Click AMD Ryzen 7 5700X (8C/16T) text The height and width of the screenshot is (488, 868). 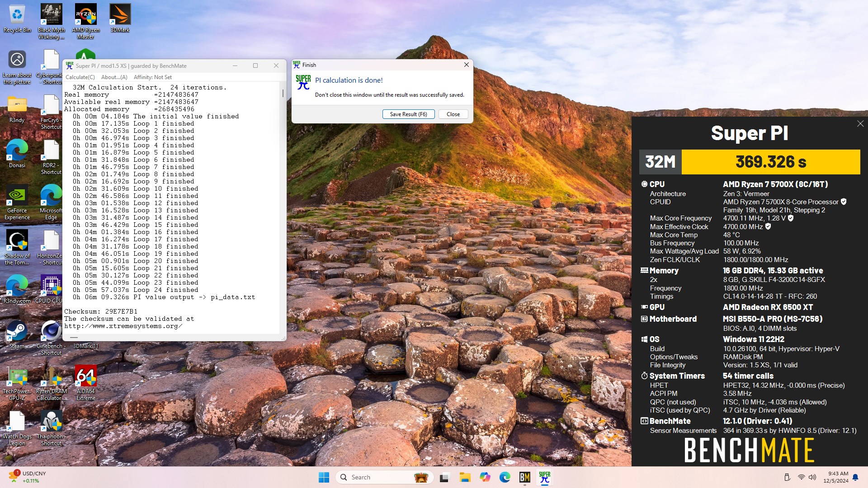[x=775, y=184]
